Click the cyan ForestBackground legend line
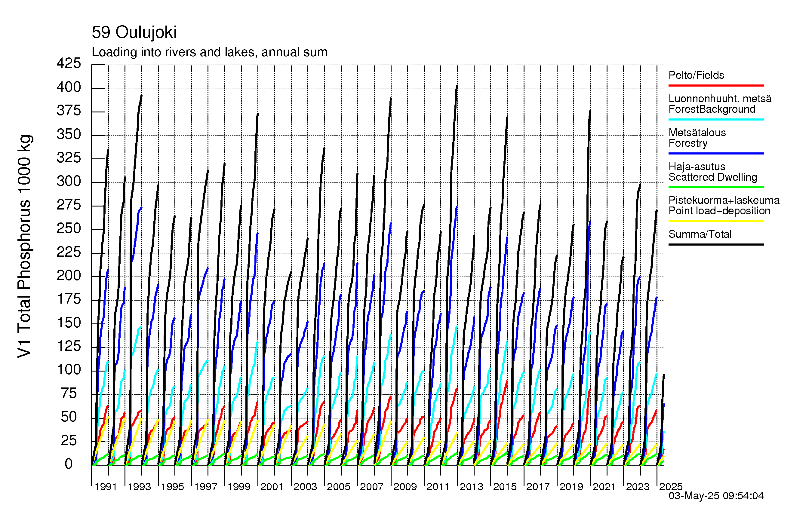 (716, 119)
